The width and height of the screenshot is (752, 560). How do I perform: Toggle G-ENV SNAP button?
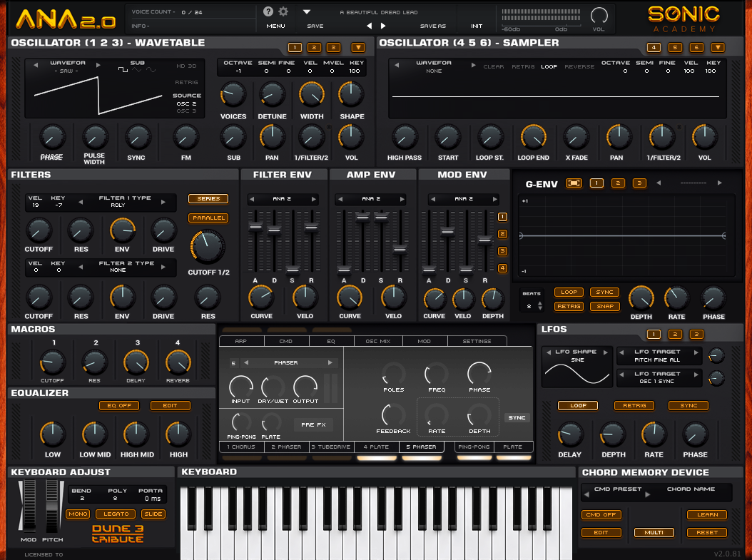(605, 306)
